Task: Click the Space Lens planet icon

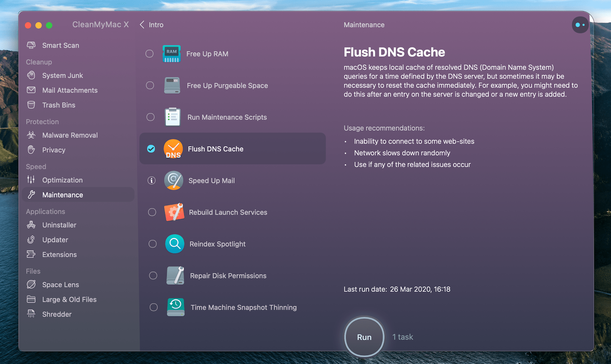Action: 31,285
